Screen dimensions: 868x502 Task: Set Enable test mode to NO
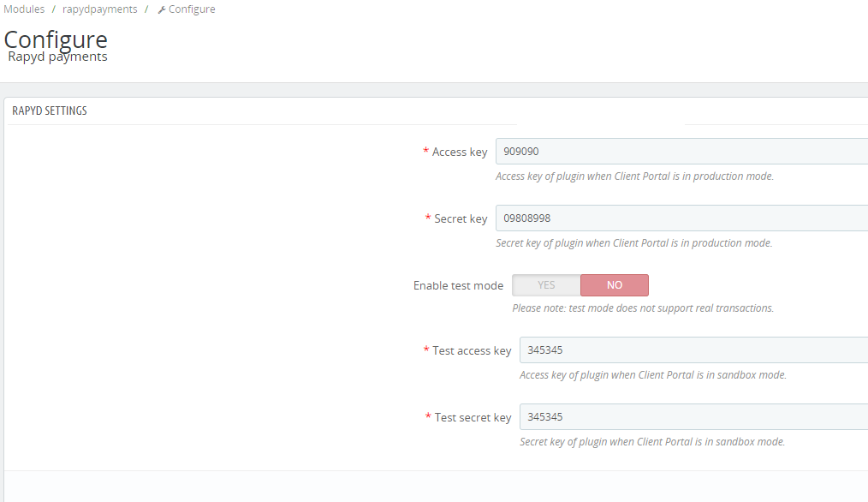614,285
